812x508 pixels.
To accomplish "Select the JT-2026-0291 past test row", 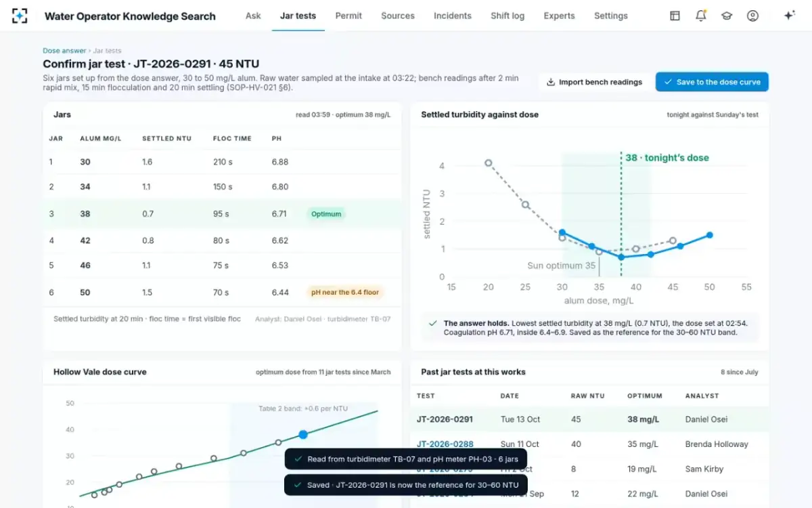I will coord(589,419).
